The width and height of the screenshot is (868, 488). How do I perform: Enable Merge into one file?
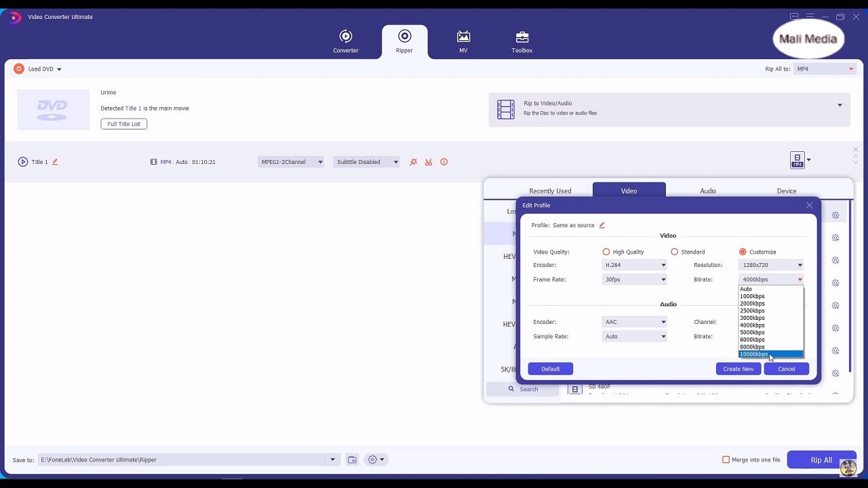726,460
